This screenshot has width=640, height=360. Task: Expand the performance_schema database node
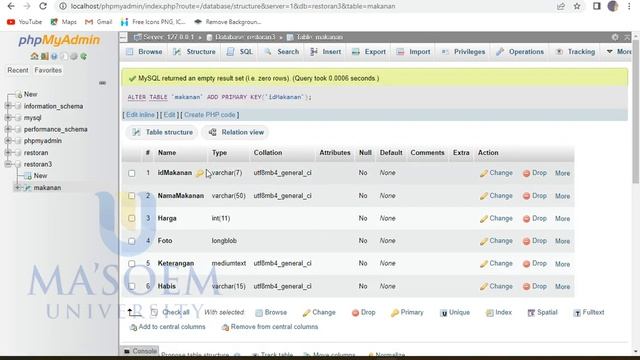(x=8, y=129)
